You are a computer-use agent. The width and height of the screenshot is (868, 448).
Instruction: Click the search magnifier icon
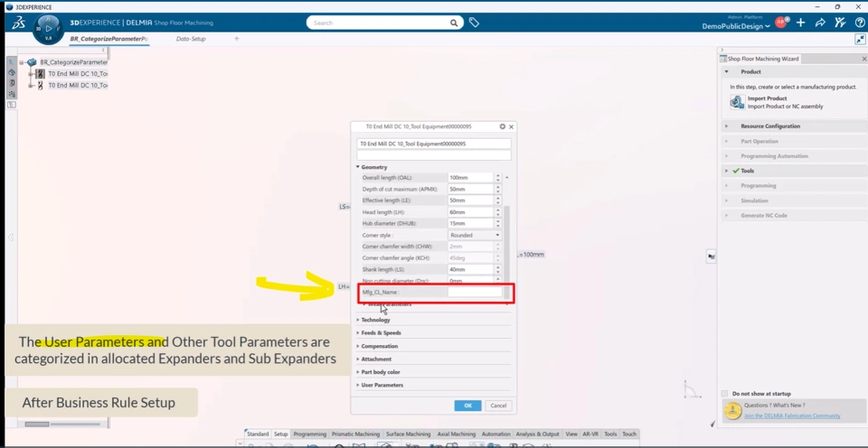point(453,23)
